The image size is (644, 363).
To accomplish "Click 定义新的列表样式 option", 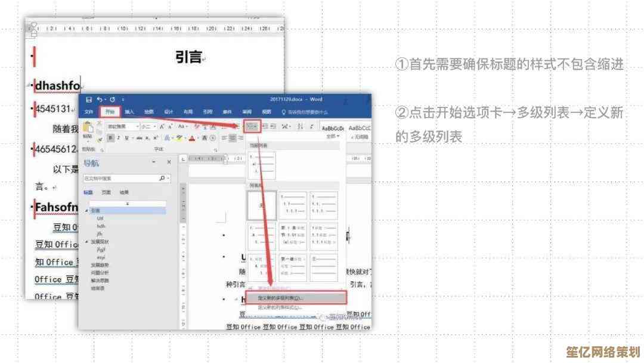I will (280, 306).
